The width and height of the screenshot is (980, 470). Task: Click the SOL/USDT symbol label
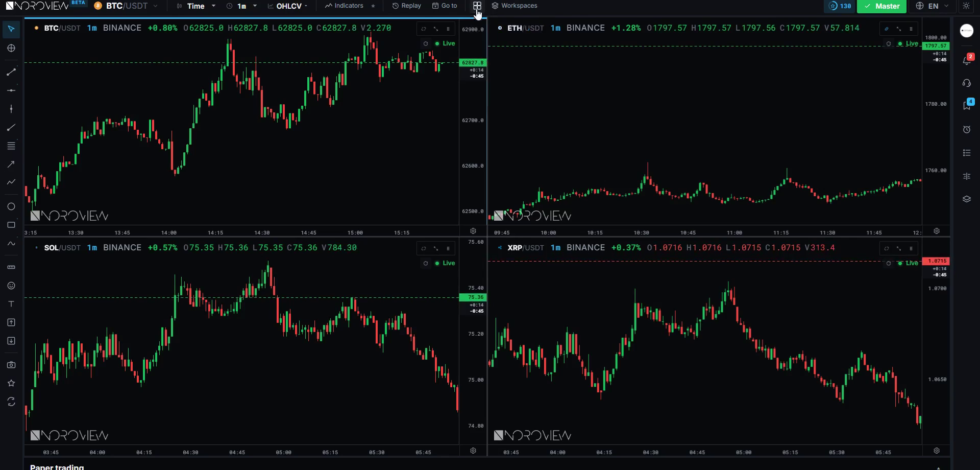[x=62, y=248]
